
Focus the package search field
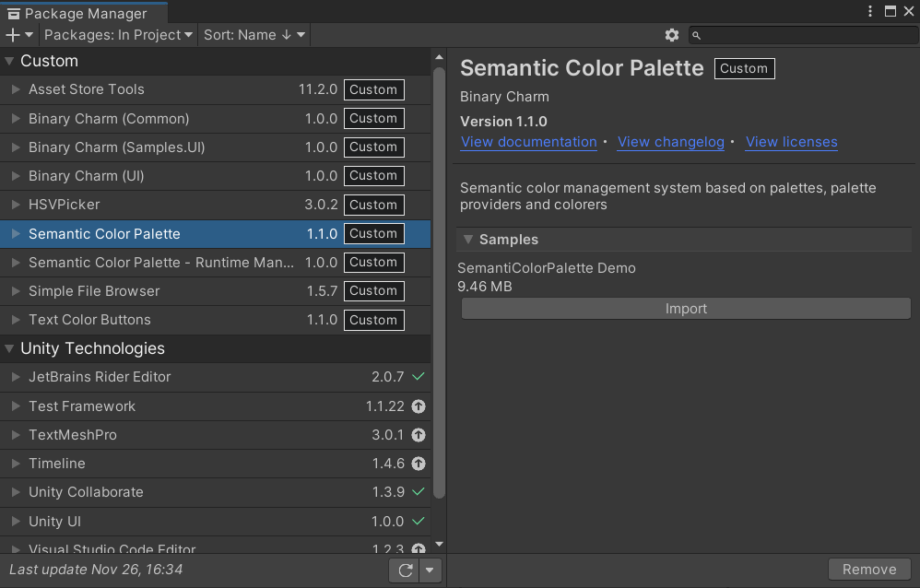[x=804, y=35]
